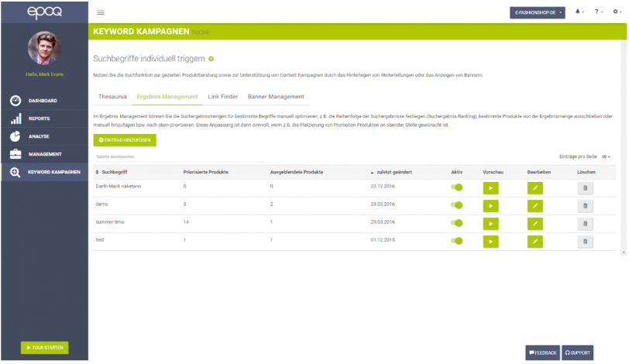Click Mark Evans profile picture
Viewport: 629px width, 364px height.
click(44, 48)
